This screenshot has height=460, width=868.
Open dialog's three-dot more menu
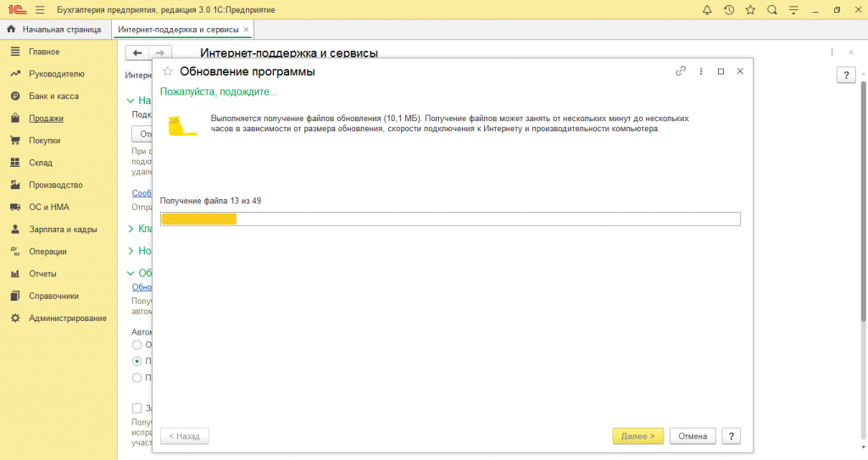pyautogui.click(x=701, y=72)
